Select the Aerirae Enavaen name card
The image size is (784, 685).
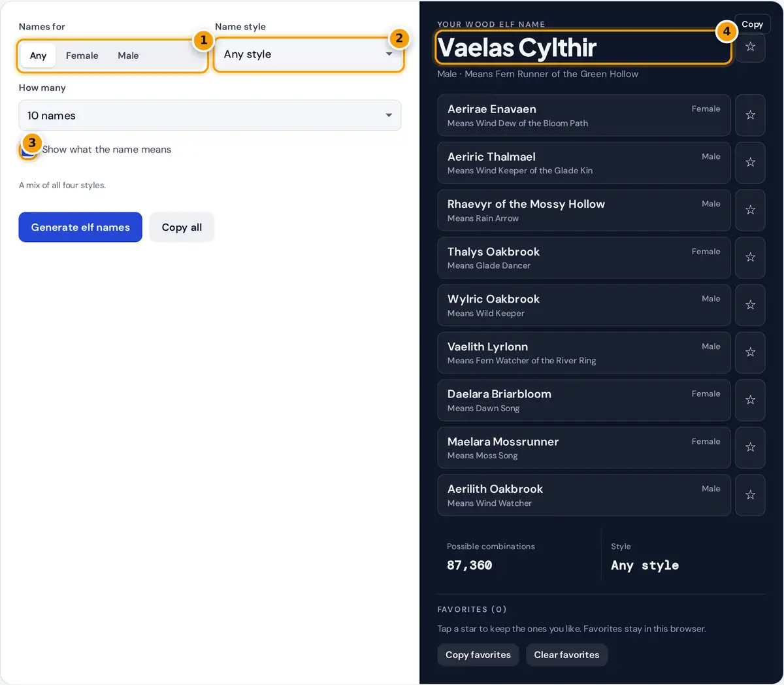coord(584,115)
